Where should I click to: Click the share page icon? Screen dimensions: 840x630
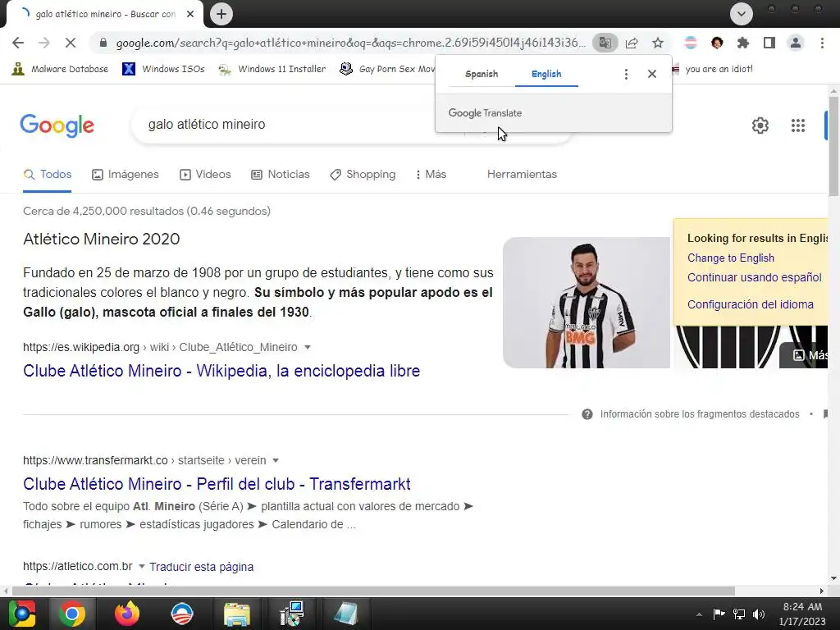[632, 43]
